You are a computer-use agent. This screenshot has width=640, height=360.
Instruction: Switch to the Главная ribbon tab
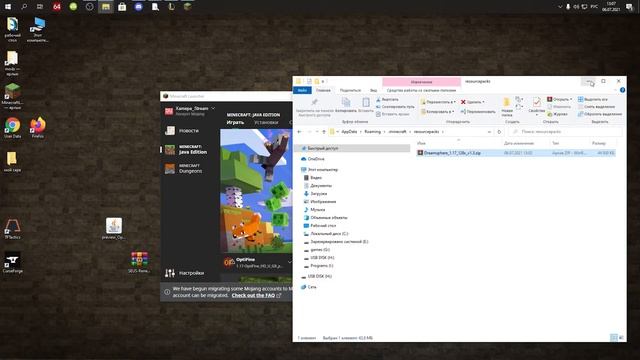pos(323,90)
